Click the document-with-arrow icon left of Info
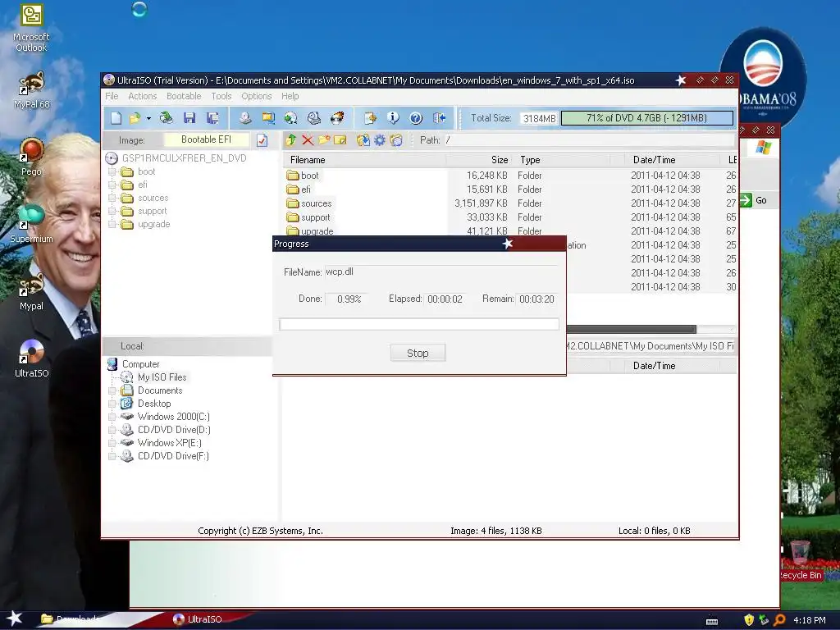This screenshot has width=840, height=630. pos(370,118)
